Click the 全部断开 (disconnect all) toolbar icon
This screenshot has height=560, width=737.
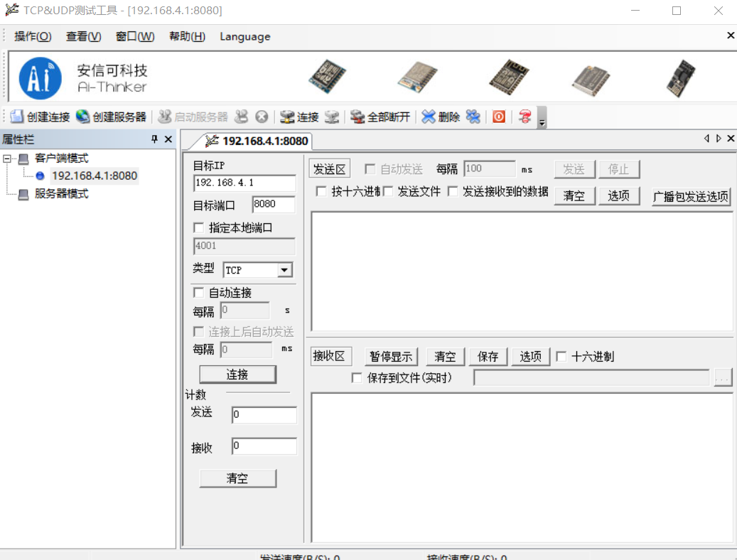pos(357,117)
